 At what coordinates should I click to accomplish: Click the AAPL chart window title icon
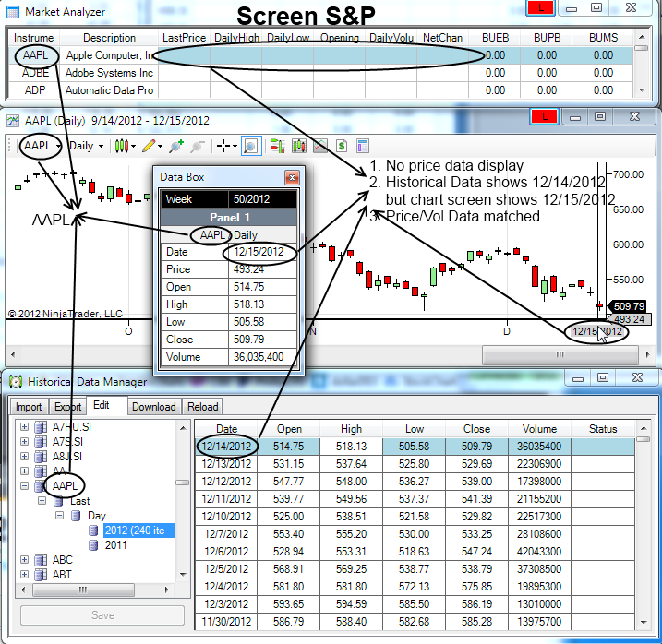13,121
